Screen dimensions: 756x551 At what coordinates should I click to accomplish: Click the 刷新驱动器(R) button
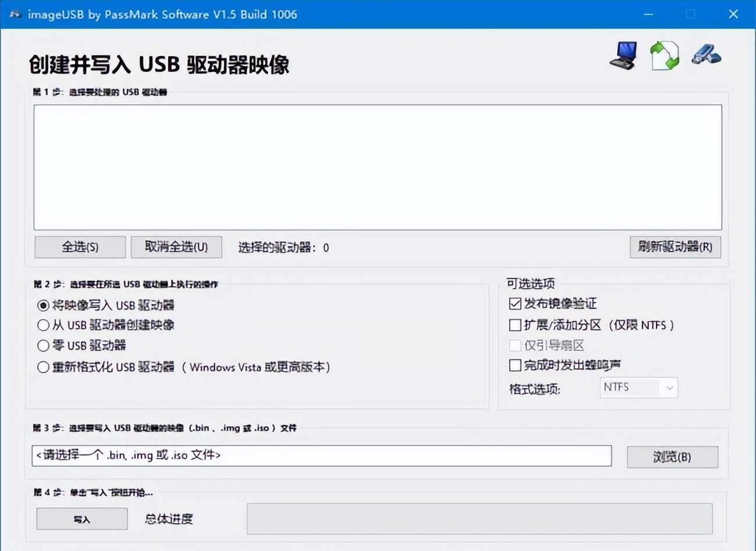(675, 247)
